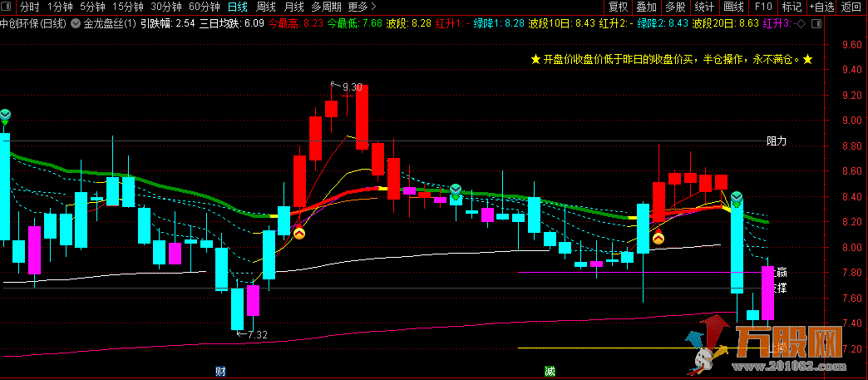Click the 三日均跌: 6.09 value
The image size is (868, 380).
pos(232,24)
